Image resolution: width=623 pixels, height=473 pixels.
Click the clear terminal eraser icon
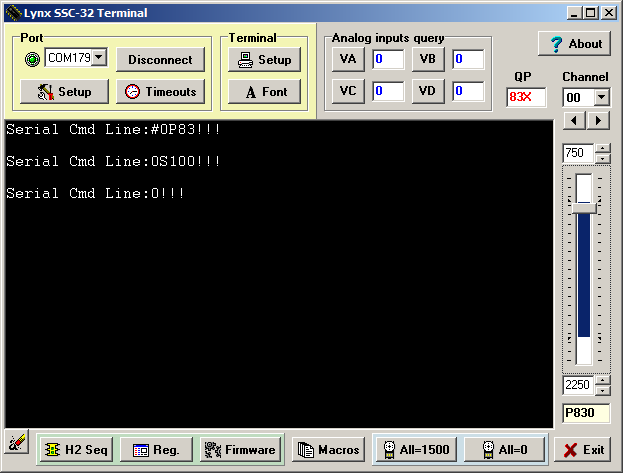click(x=17, y=442)
